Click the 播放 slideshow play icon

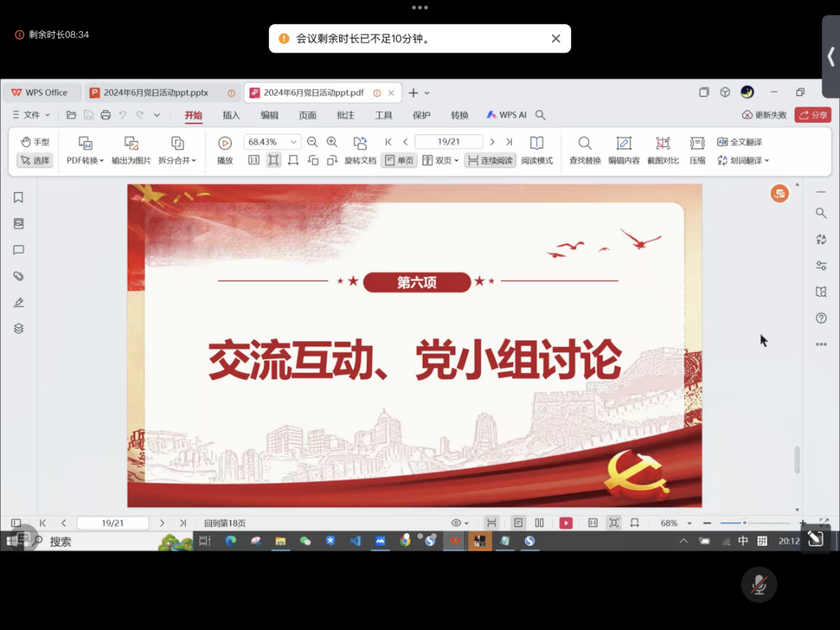point(224,143)
